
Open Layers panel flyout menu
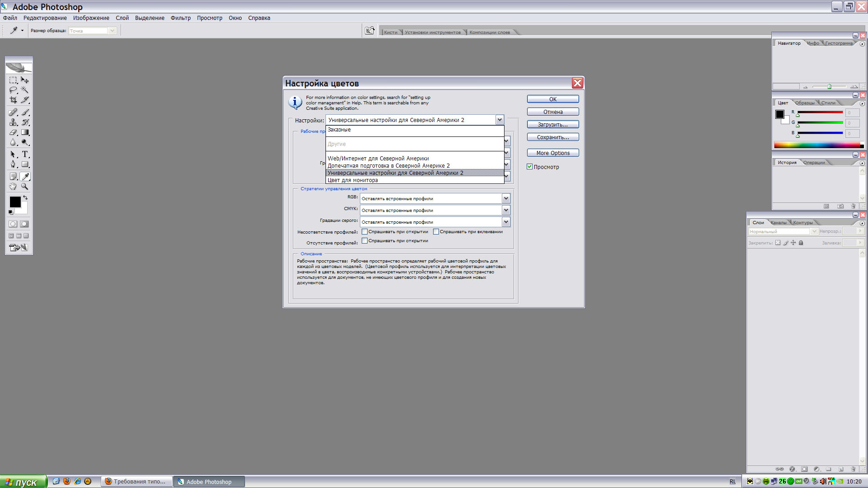[862, 223]
